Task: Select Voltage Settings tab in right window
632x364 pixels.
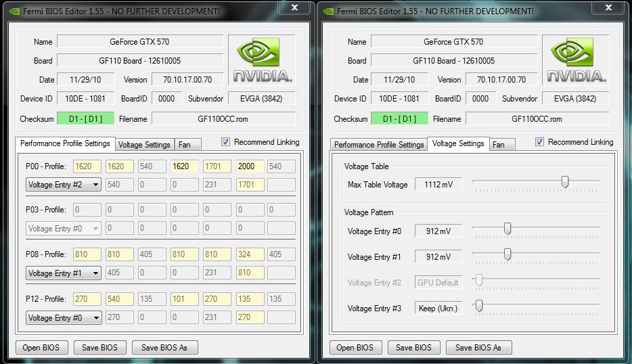Action: coord(458,143)
